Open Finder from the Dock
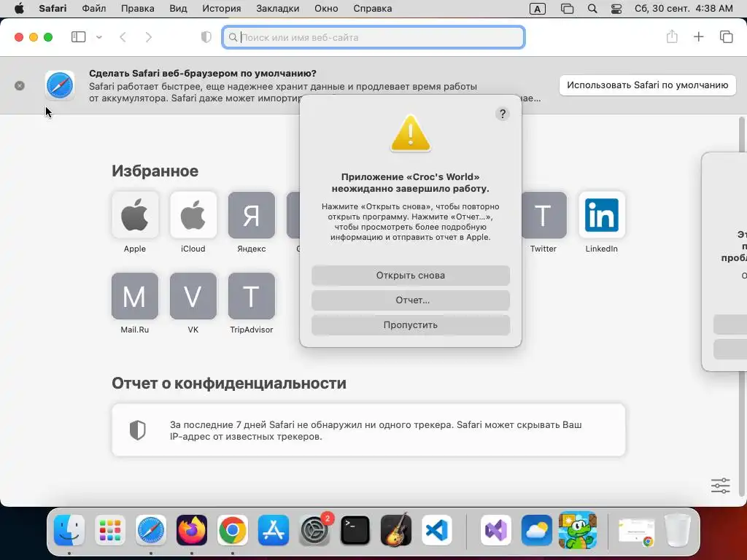 pos(69,530)
